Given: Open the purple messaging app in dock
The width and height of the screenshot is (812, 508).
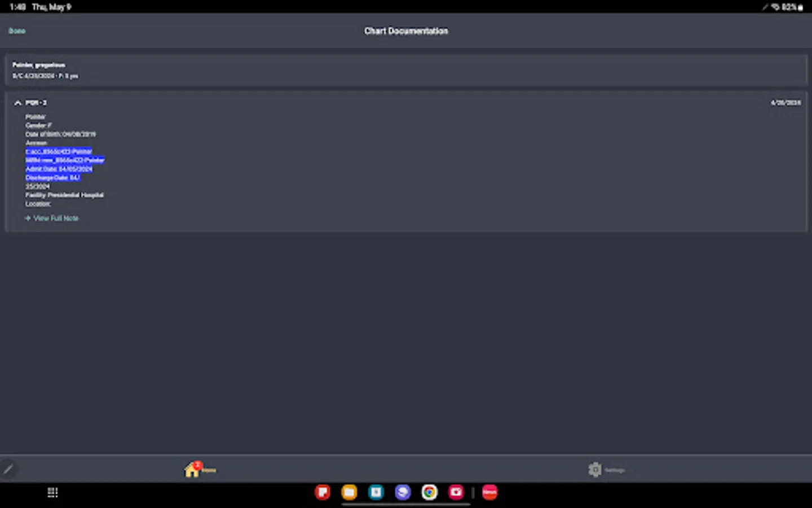Looking at the screenshot, I should [x=403, y=492].
